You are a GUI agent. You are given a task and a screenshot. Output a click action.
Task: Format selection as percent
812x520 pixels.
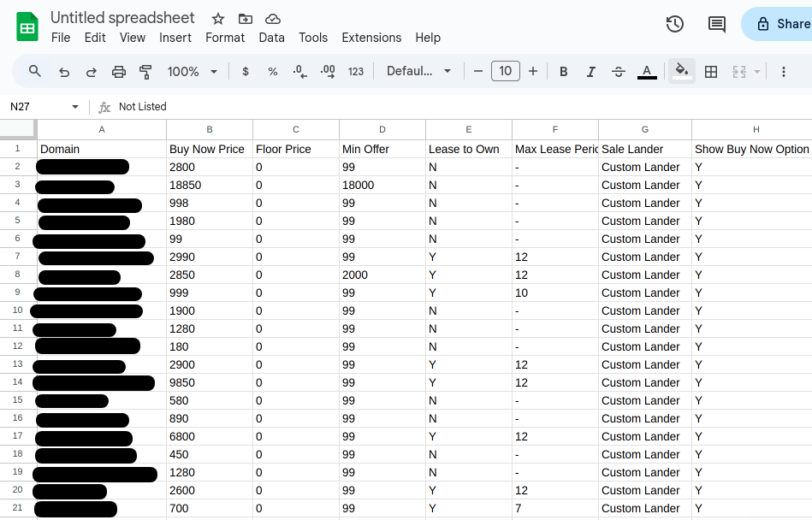272,72
